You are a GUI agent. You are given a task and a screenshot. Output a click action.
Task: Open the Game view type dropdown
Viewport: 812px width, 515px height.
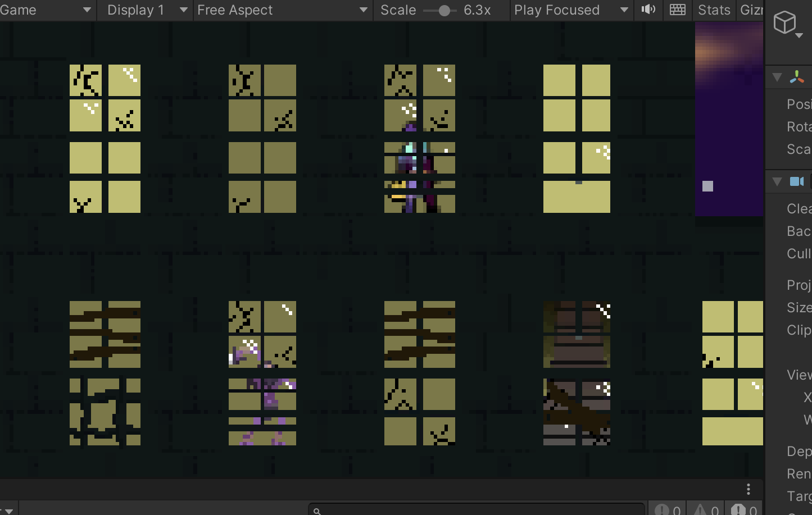pyautogui.click(x=47, y=10)
